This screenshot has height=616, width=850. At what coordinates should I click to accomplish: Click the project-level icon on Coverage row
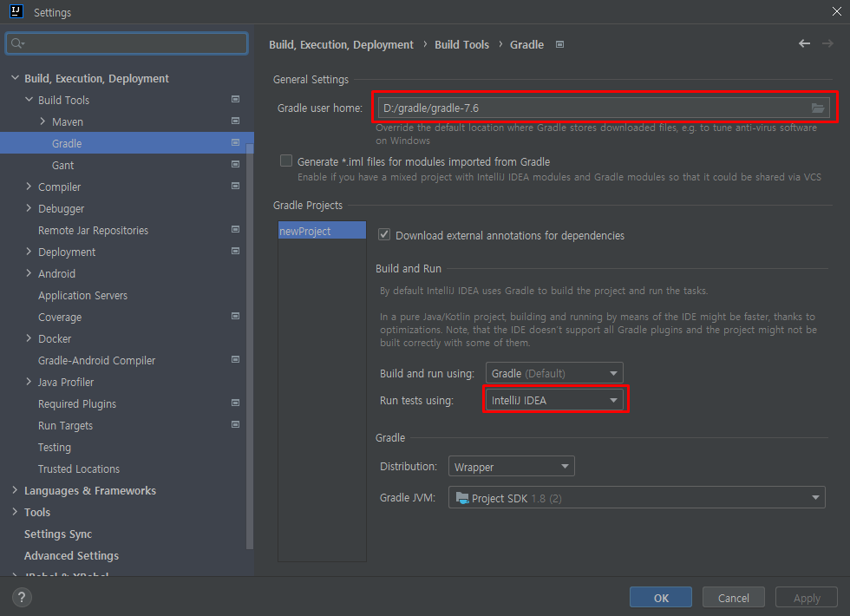click(235, 316)
